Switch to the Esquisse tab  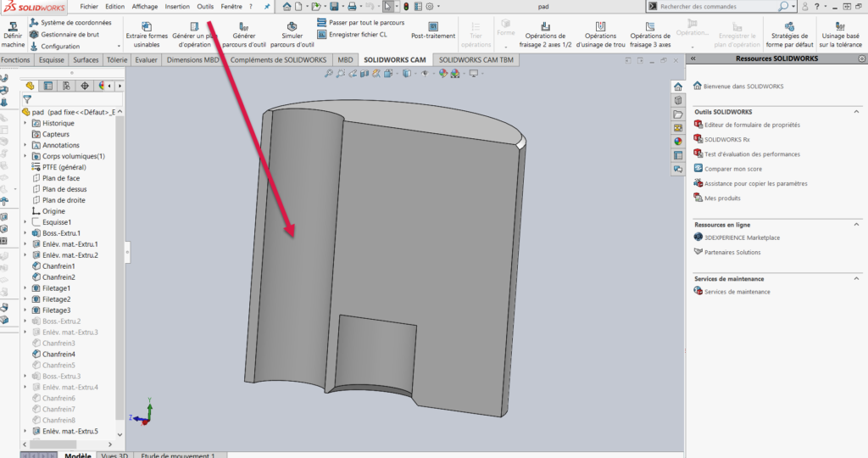[51, 60]
